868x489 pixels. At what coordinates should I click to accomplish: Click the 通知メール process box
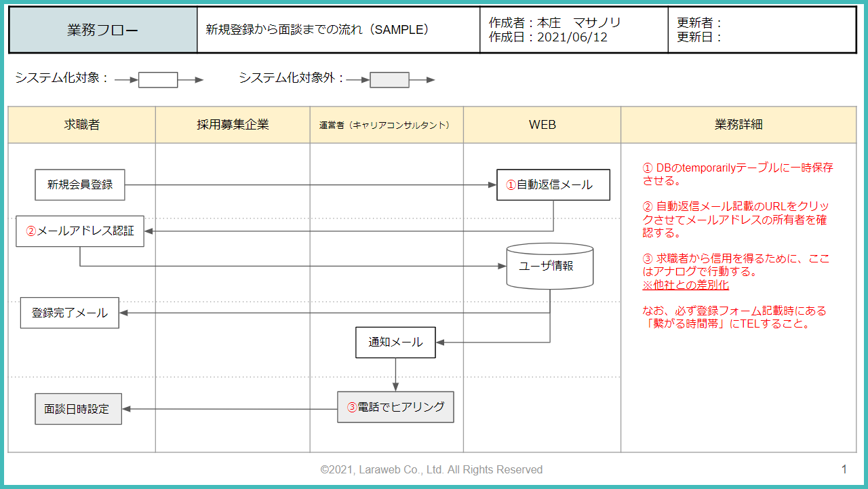pos(395,343)
